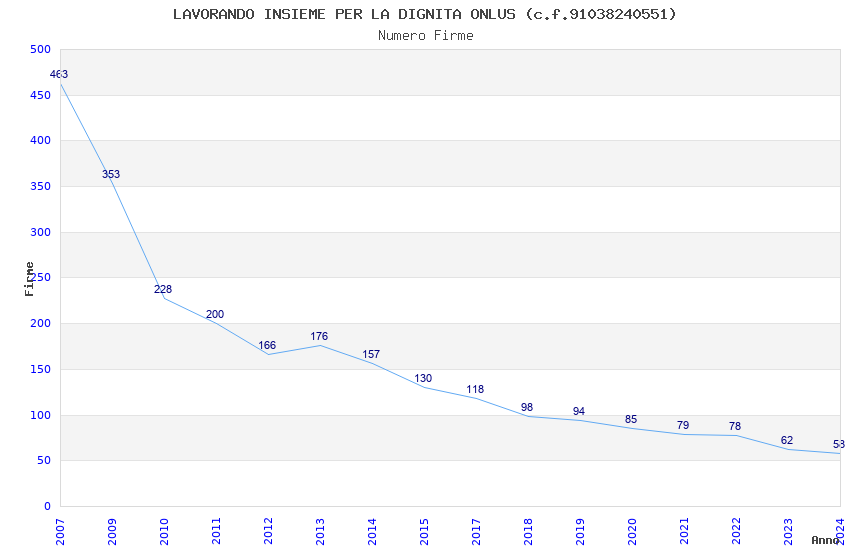The image size is (850, 550).
Task: Click the data label 228
Action: [x=163, y=289]
